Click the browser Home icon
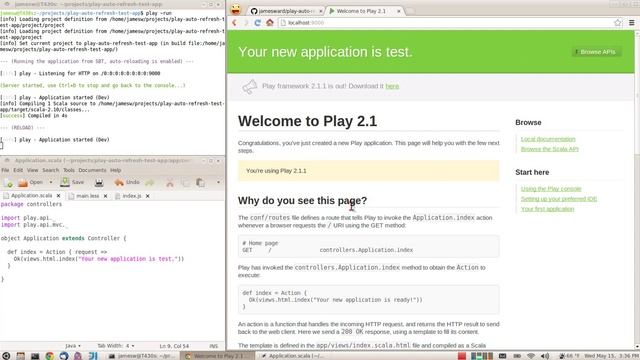 tap(270, 23)
